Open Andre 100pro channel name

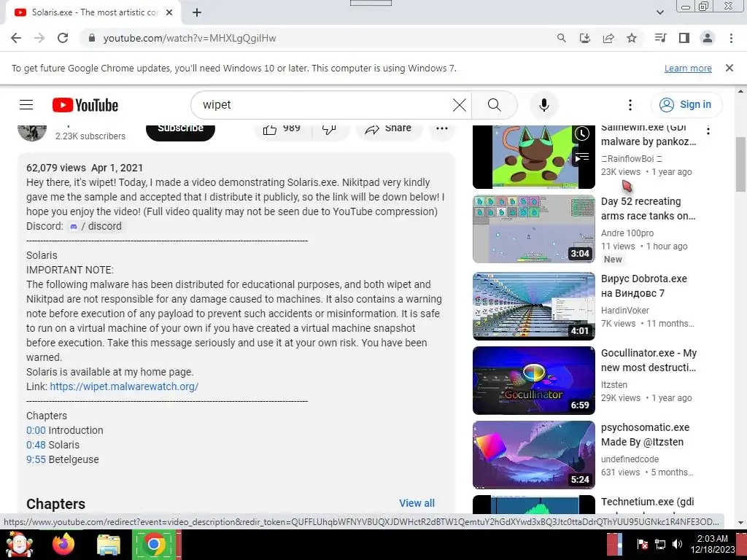[x=627, y=233]
